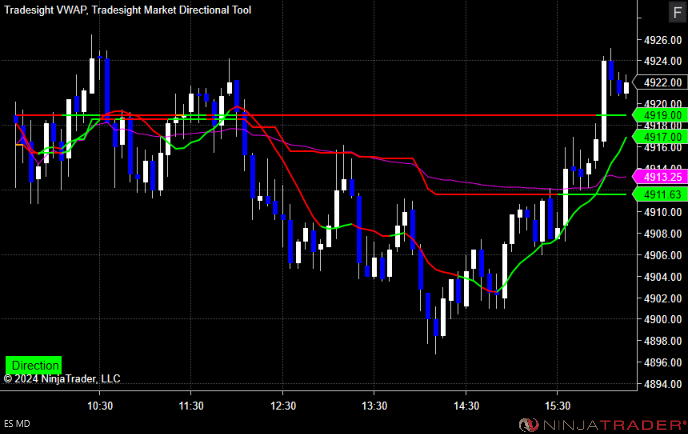Click the 4898.00 price axis label
Screen dimensions: 688x434
point(663,341)
